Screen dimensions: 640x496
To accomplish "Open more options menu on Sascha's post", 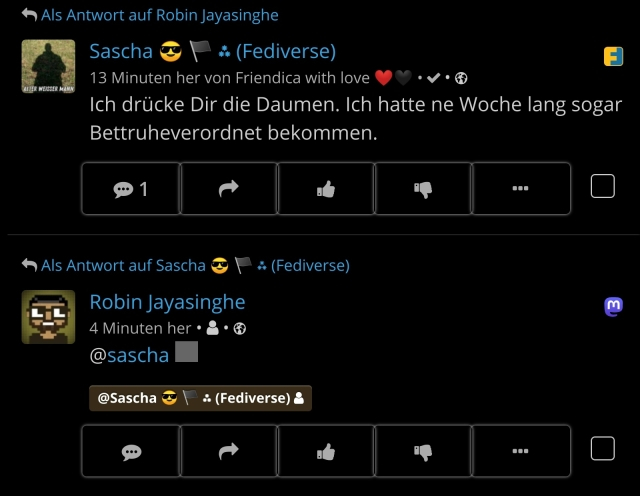I will [x=521, y=189].
